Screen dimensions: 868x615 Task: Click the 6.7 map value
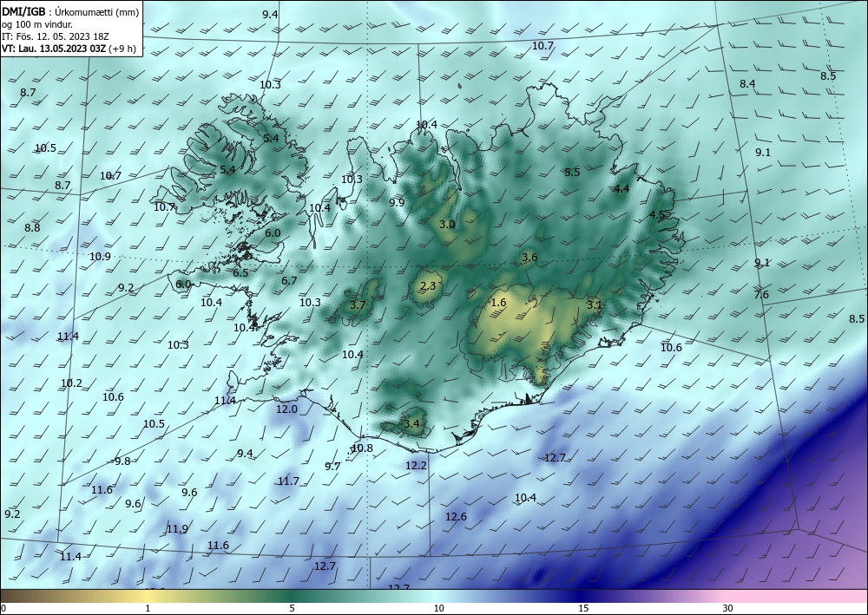pos(289,281)
